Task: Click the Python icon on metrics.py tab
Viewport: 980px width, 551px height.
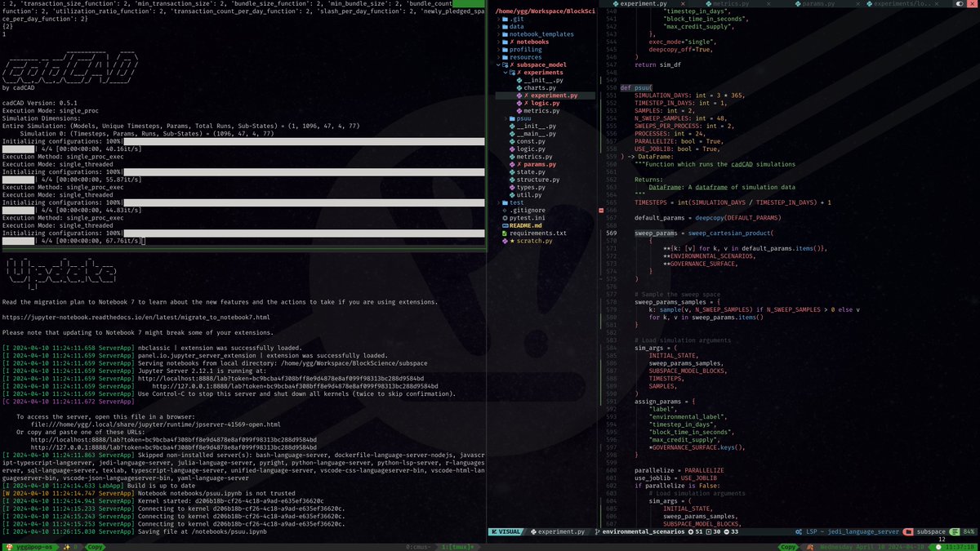Action: tap(708, 4)
